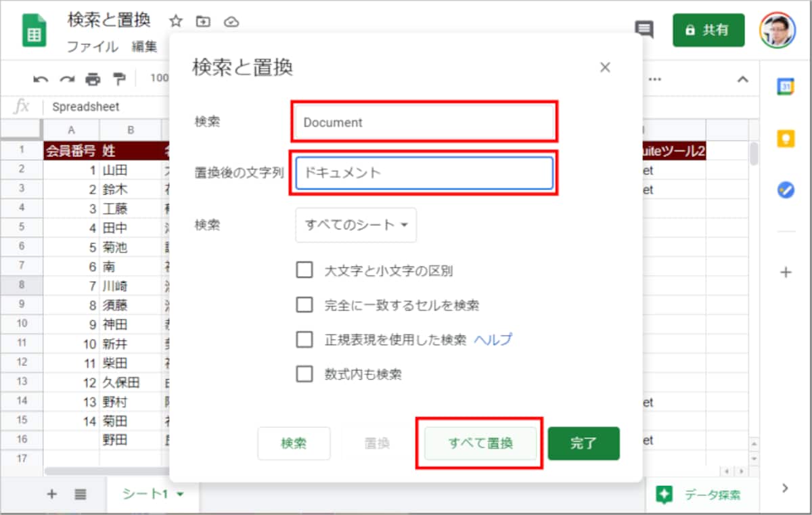Click the green 共有 button
812x515 pixels.
(708, 30)
